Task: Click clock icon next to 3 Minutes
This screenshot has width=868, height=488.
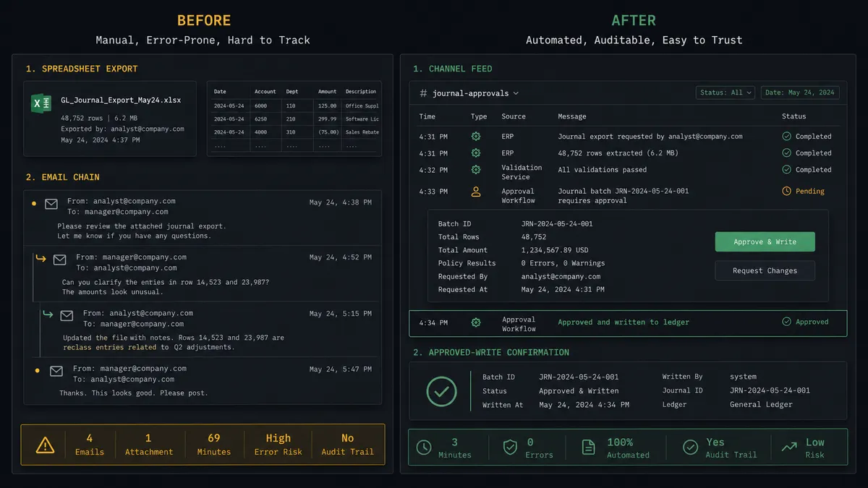Action: click(x=425, y=448)
